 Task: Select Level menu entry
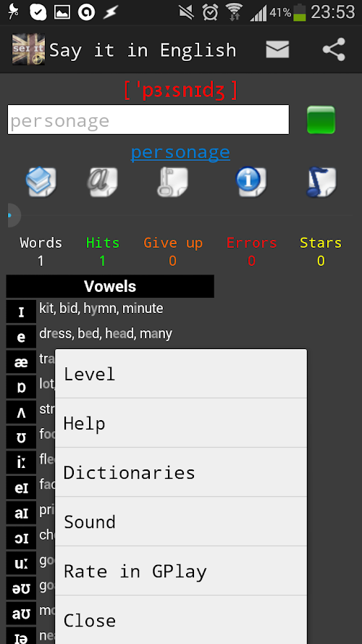click(x=181, y=375)
